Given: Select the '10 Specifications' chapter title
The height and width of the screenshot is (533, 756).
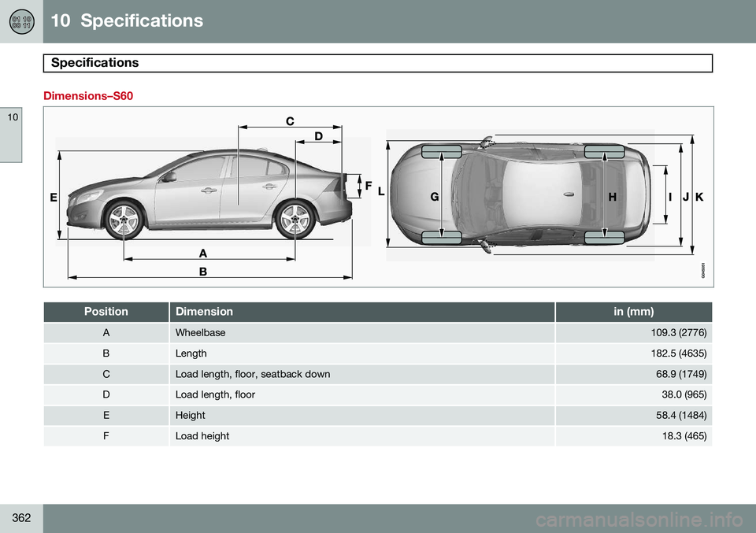Looking at the screenshot, I should coord(127,20).
